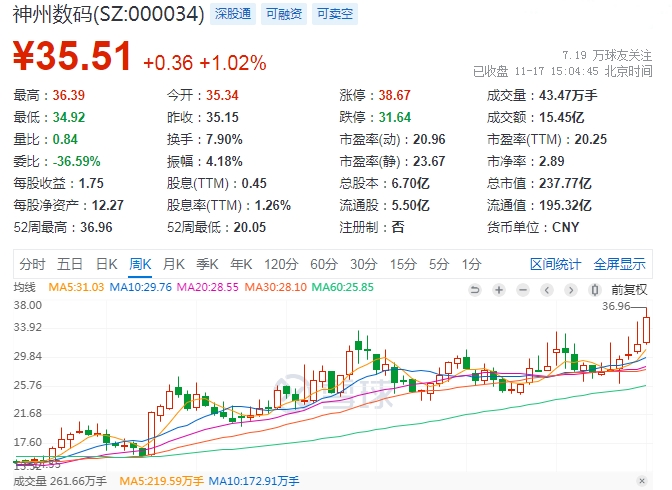Zoom out chart with minus icon
The height and width of the screenshot is (490, 672).
coord(522,290)
